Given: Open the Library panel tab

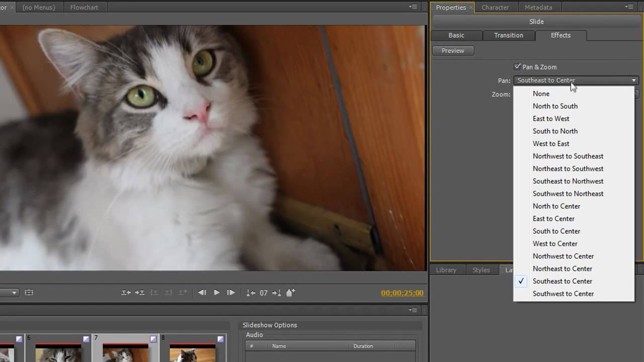Looking at the screenshot, I should pos(446,270).
